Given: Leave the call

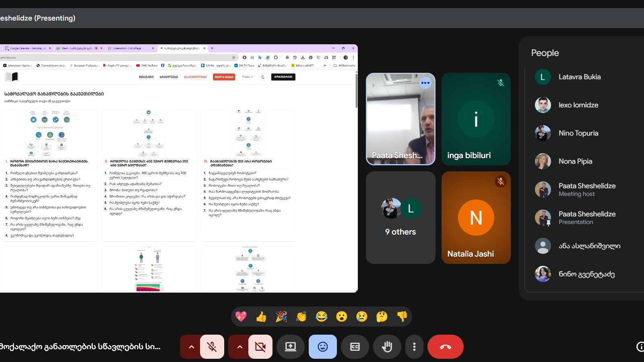Looking at the screenshot, I should [445, 347].
